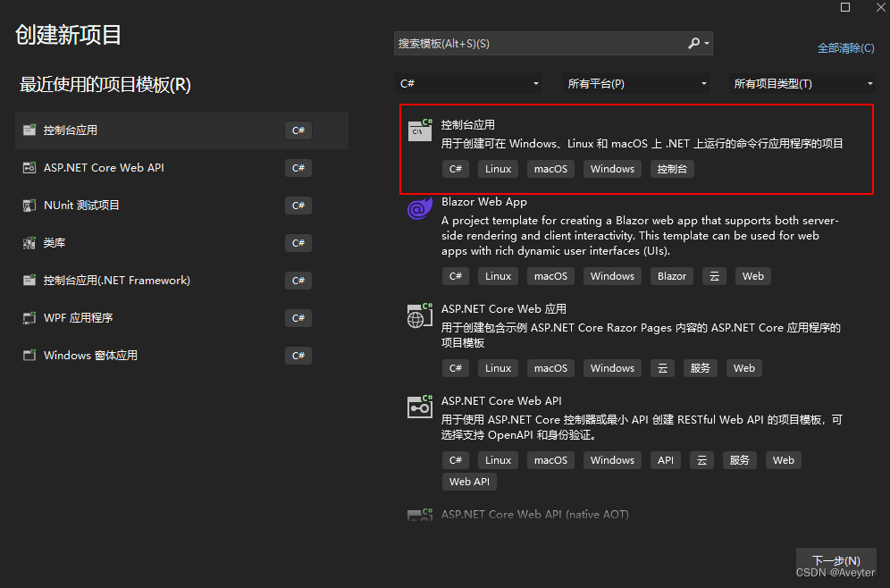Click the 控制台 tag under 控制台应用
This screenshot has width=890, height=588.
[672, 169]
